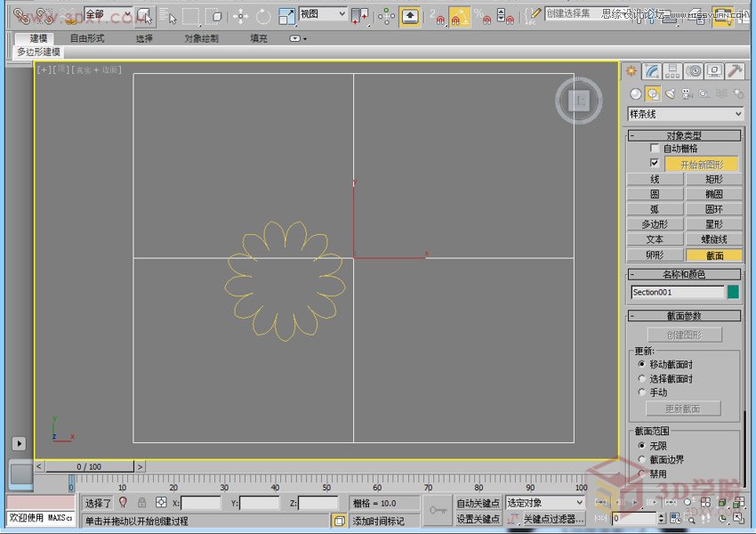Image resolution: width=756 pixels, height=534 pixels.
Task: Toggle 设置关键点 set key mode
Action: pos(478,519)
